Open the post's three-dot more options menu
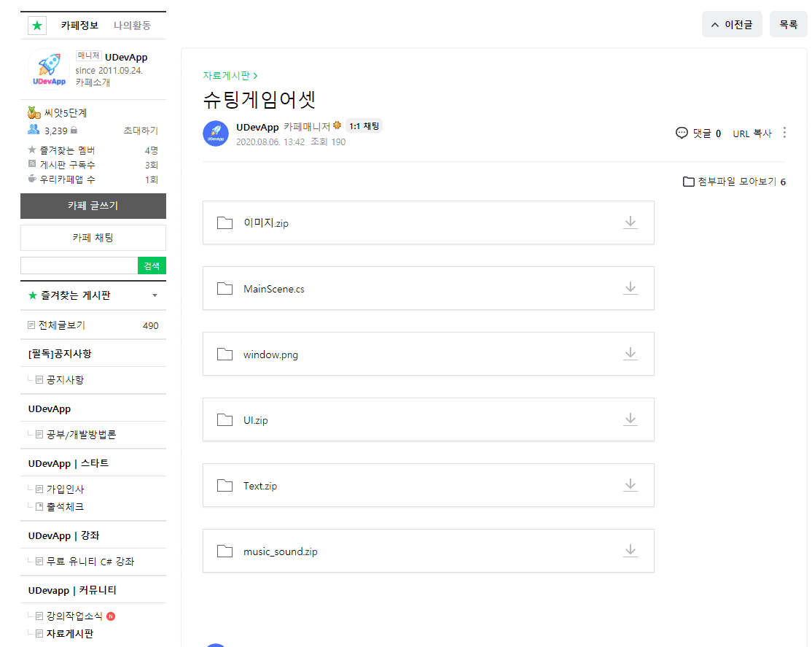The image size is (812, 647). click(784, 133)
